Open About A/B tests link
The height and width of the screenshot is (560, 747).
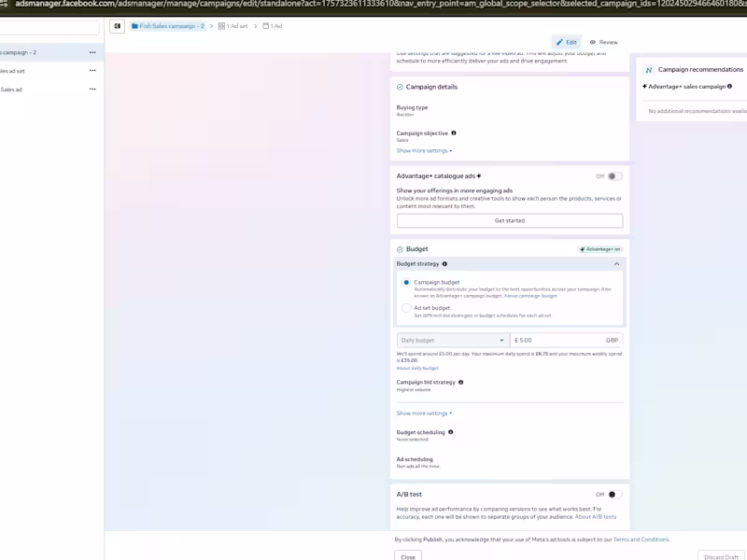tap(596, 517)
